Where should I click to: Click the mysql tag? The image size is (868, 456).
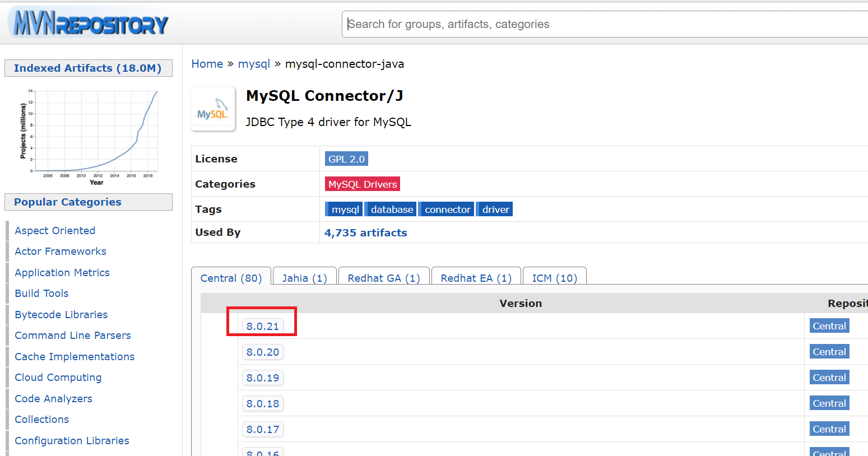[344, 210]
